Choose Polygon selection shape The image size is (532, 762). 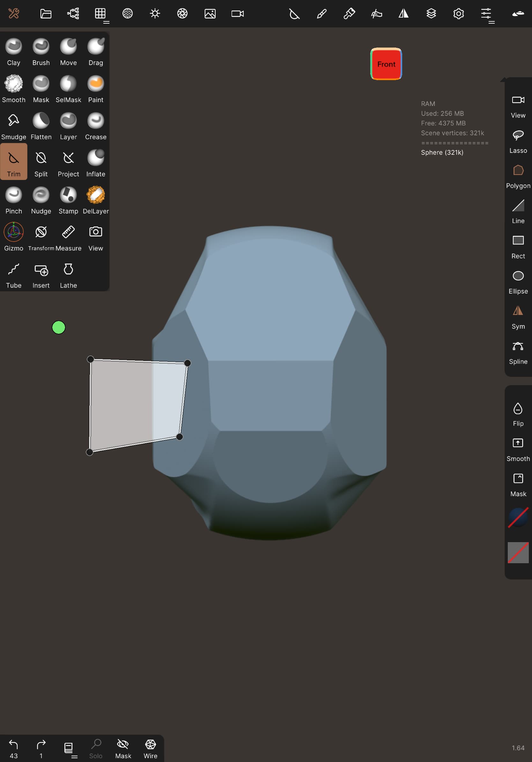[518, 176]
